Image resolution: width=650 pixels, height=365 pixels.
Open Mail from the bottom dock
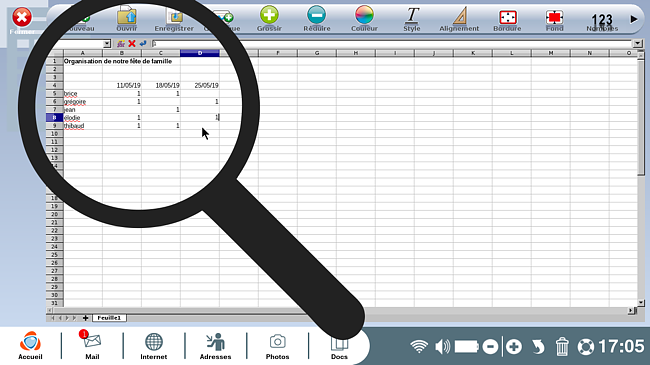click(92, 345)
